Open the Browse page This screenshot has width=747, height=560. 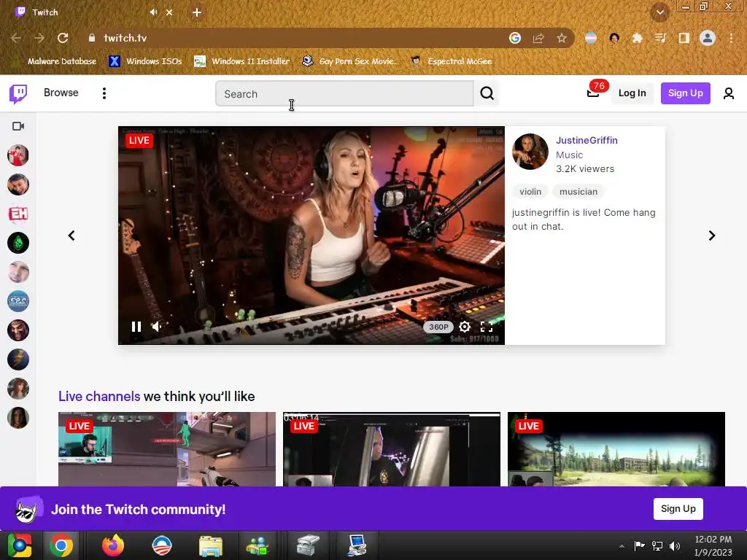tap(61, 93)
